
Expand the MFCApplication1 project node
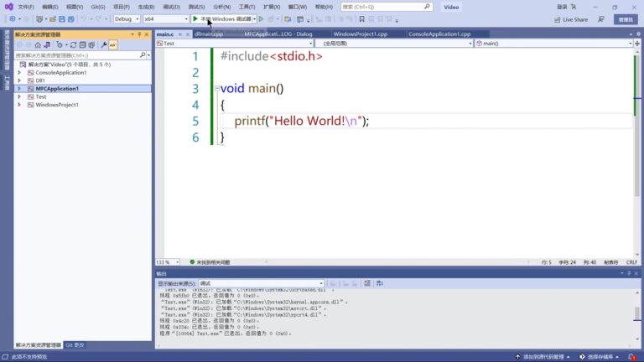19,89
